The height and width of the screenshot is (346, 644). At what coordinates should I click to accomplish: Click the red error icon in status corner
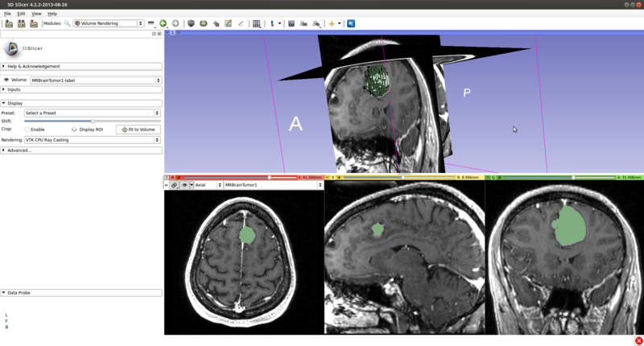[638, 340]
